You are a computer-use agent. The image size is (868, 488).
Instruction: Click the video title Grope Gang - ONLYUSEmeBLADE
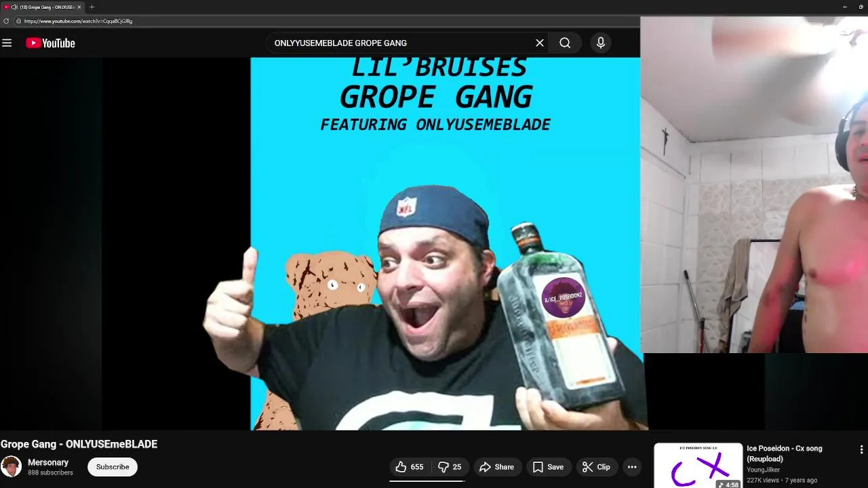click(79, 444)
